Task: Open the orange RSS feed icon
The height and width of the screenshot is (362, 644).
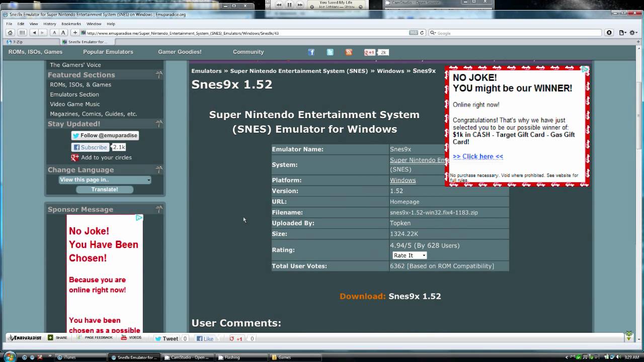Action: tap(349, 52)
